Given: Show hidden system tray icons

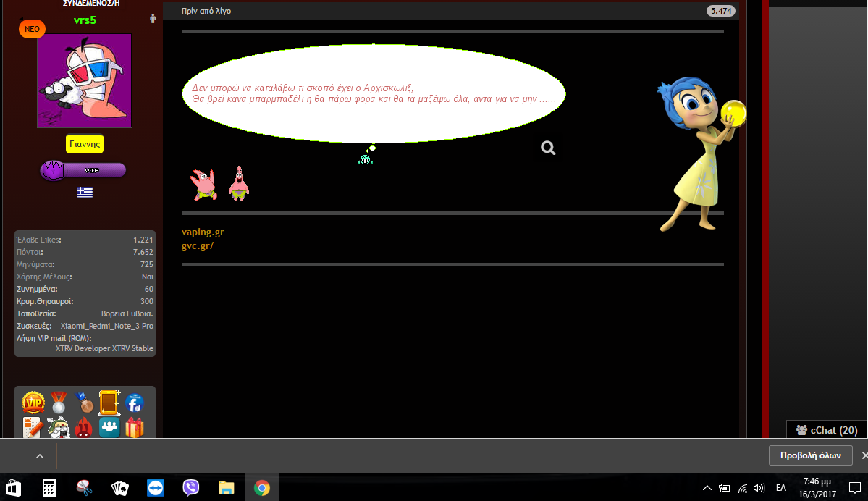Looking at the screenshot, I should 707,488.
